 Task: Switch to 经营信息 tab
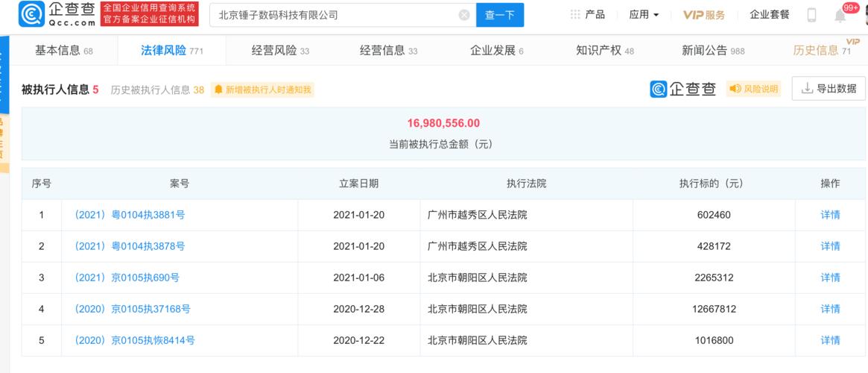click(389, 51)
